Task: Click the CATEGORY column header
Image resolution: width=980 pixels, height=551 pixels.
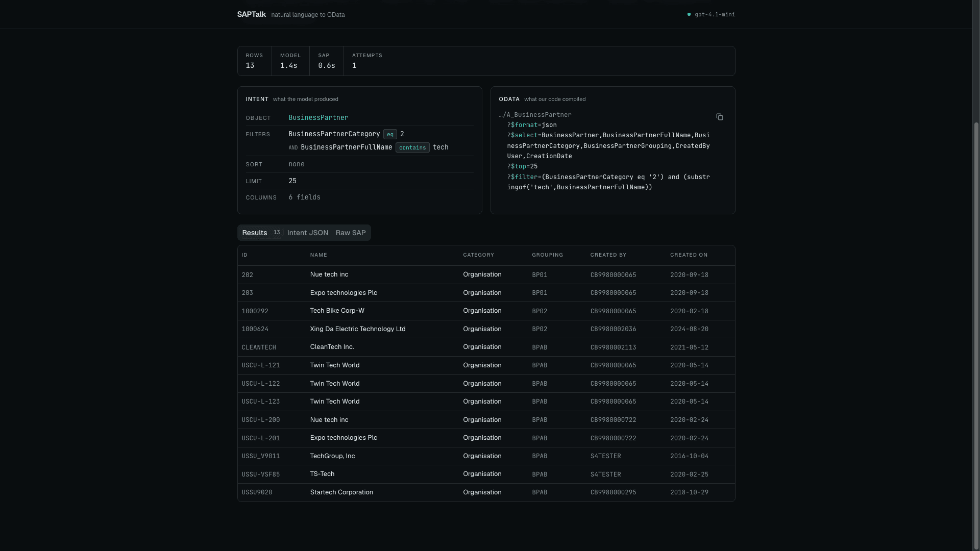Action: (478, 255)
